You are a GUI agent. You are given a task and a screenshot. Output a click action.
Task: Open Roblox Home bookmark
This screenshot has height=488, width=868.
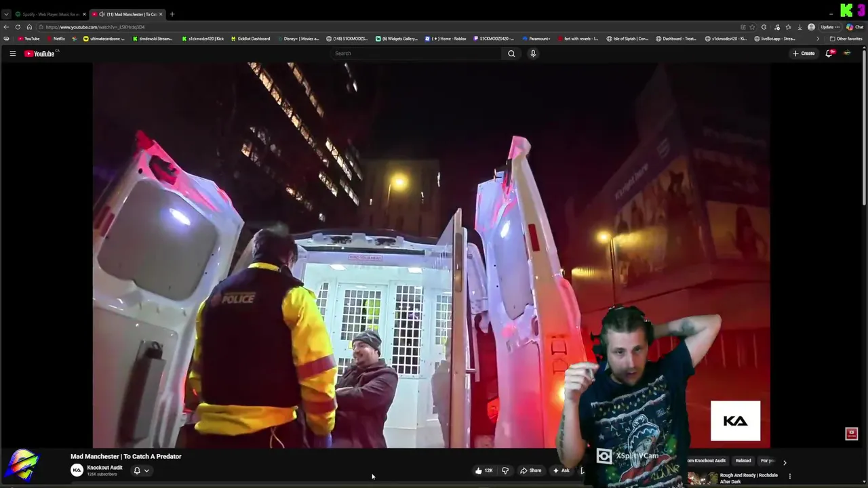tap(446, 39)
